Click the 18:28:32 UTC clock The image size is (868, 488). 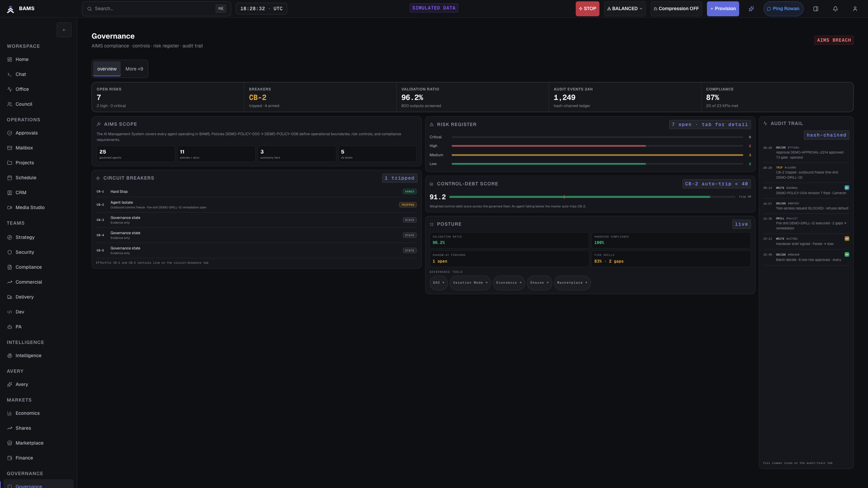point(261,9)
